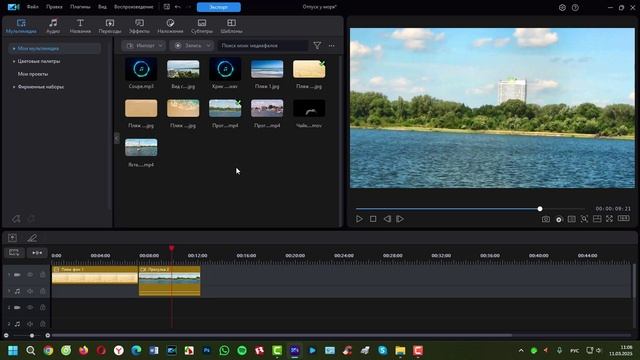
Task: Open settings gear in the title bar
Action: 562,7
